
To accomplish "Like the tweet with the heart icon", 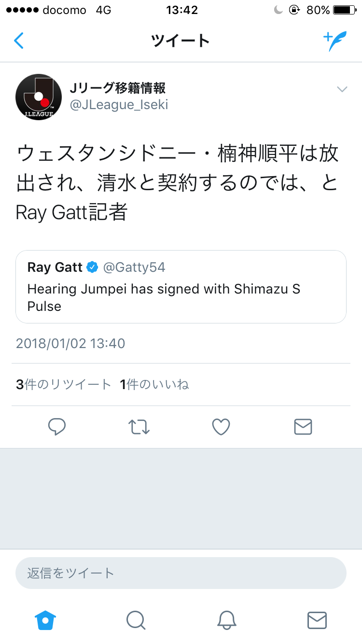I will [221, 427].
